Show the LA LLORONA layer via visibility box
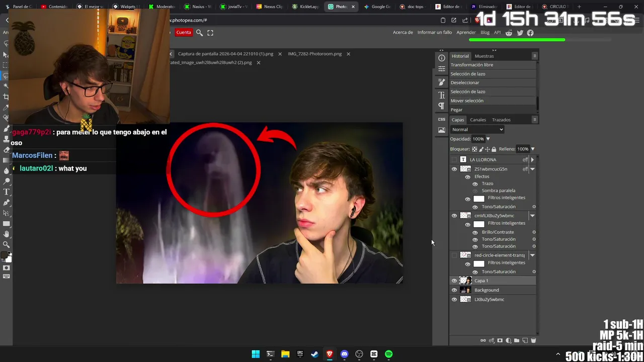Image resolution: width=644 pixels, height=362 pixels. point(454,159)
